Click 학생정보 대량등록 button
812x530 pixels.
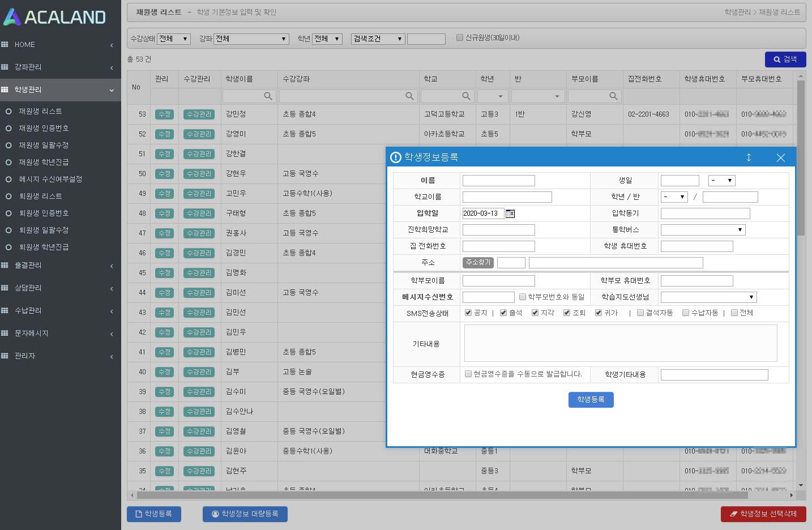(245, 514)
